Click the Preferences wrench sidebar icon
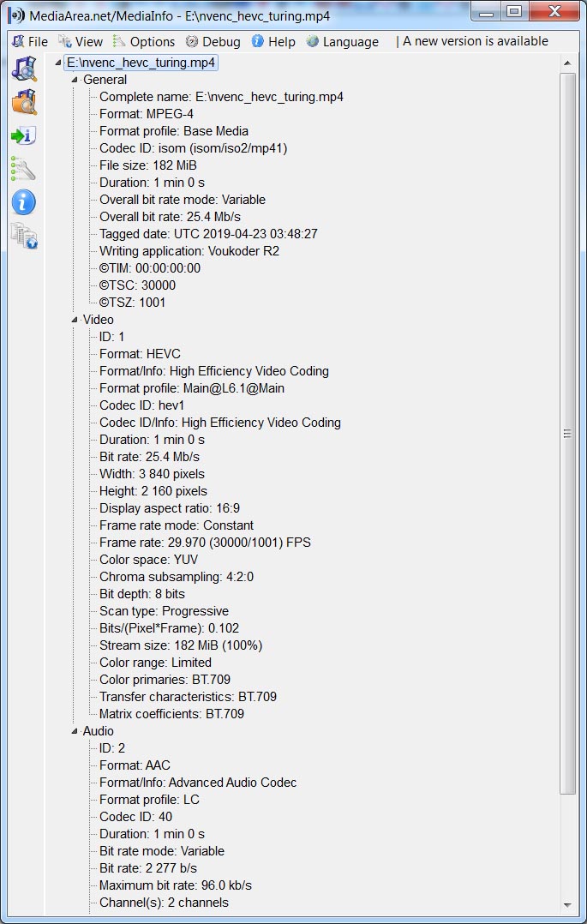This screenshot has width=587, height=924. tap(24, 169)
